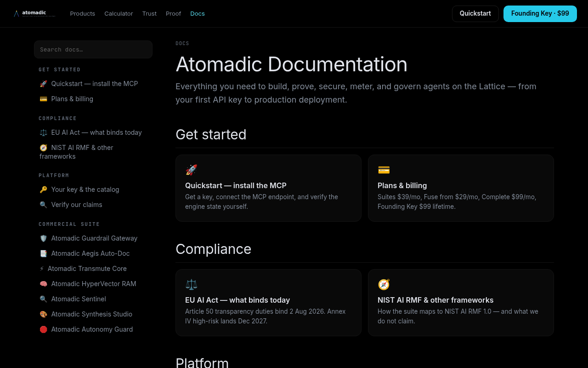588x368 pixels.
Task: Select the Docs nav item
Action: coord(198,14)
